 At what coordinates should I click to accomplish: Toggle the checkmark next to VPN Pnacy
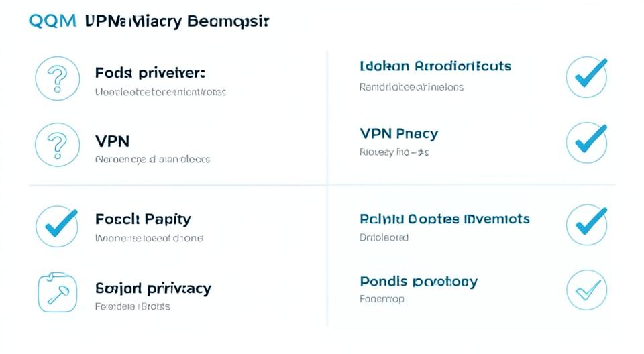[587, 143]
